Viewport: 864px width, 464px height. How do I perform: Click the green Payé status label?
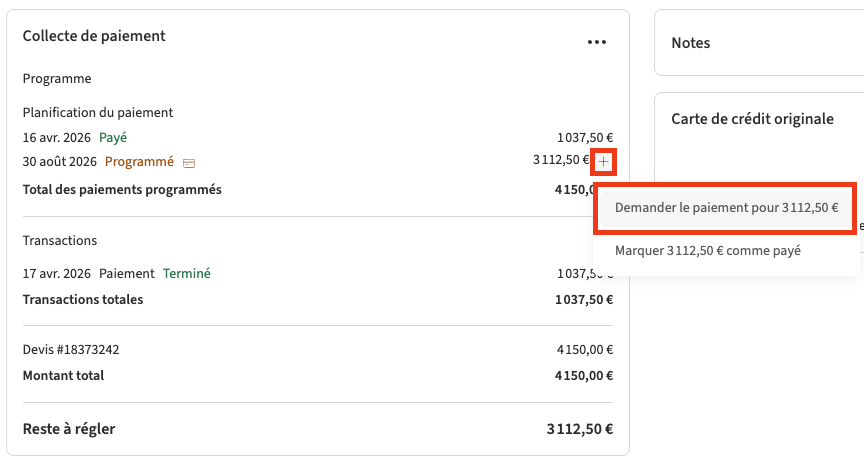113,138
